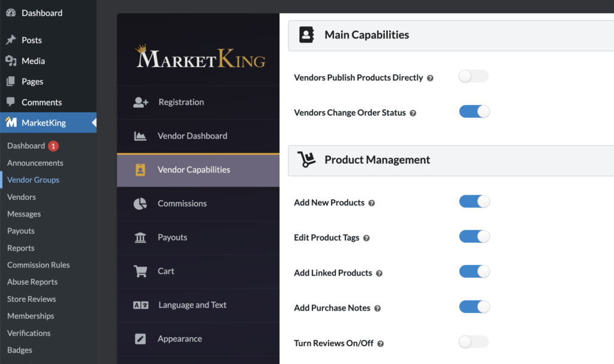Go to WordPress Dashboard menu item
This screenshot has height=364, width=614.
pyautogui.click(x=48, y=13)
